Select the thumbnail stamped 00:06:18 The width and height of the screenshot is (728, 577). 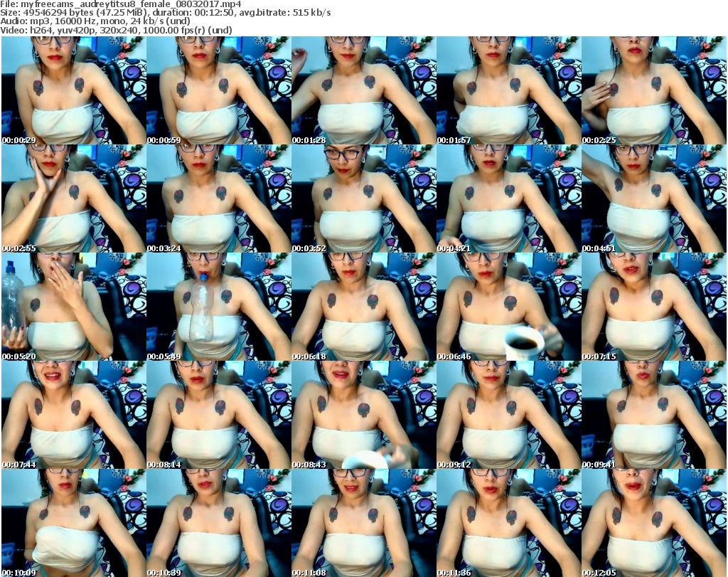(x=363, y=307)
